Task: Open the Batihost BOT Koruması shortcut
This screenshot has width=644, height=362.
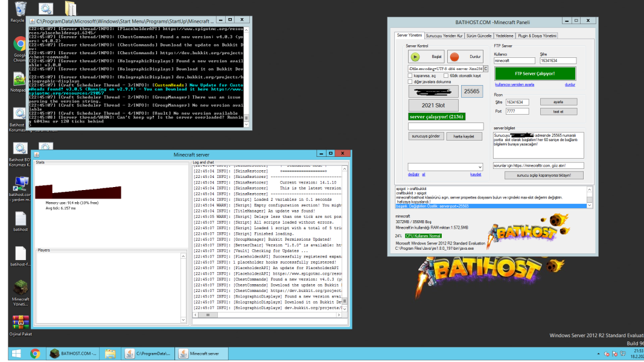Action: pos(19,154)
